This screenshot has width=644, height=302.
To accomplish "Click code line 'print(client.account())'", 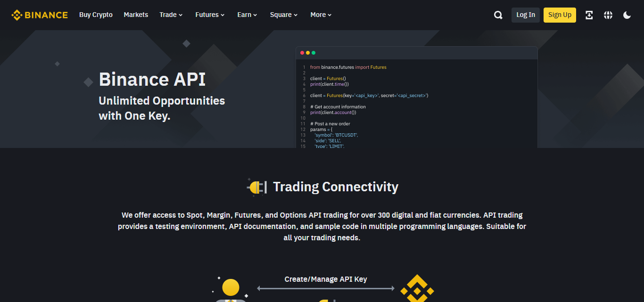I will [333, 113].
